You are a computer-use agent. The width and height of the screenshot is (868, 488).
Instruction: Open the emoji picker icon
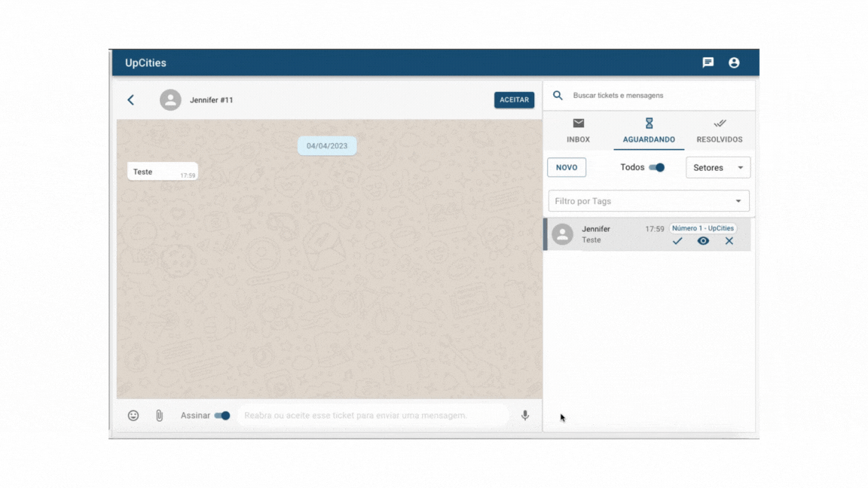[x=133, y=416]
